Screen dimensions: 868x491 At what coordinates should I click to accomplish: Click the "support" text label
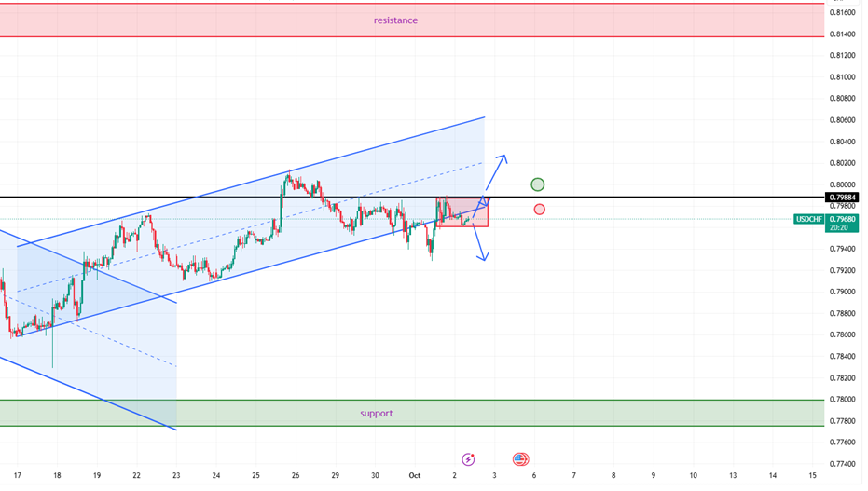point(377,413)
